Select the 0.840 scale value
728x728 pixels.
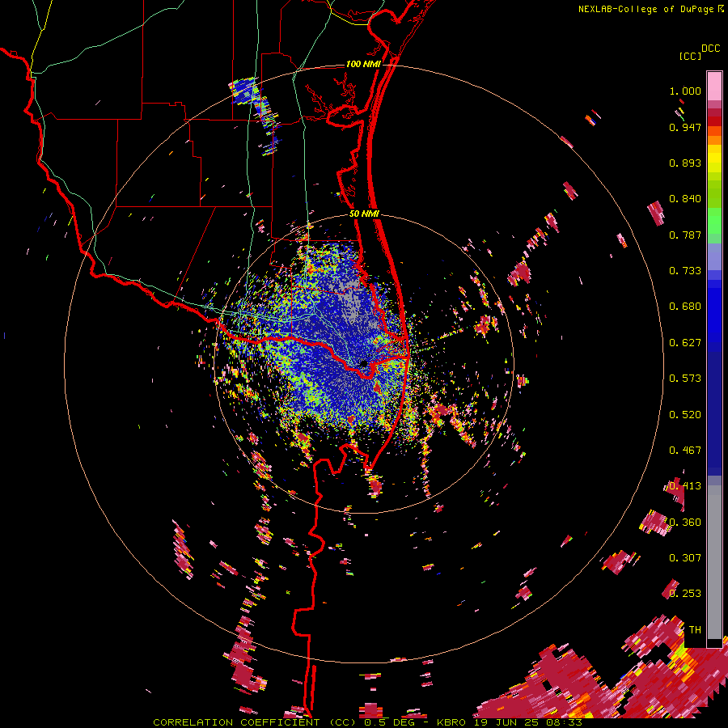tap(685, 199)
